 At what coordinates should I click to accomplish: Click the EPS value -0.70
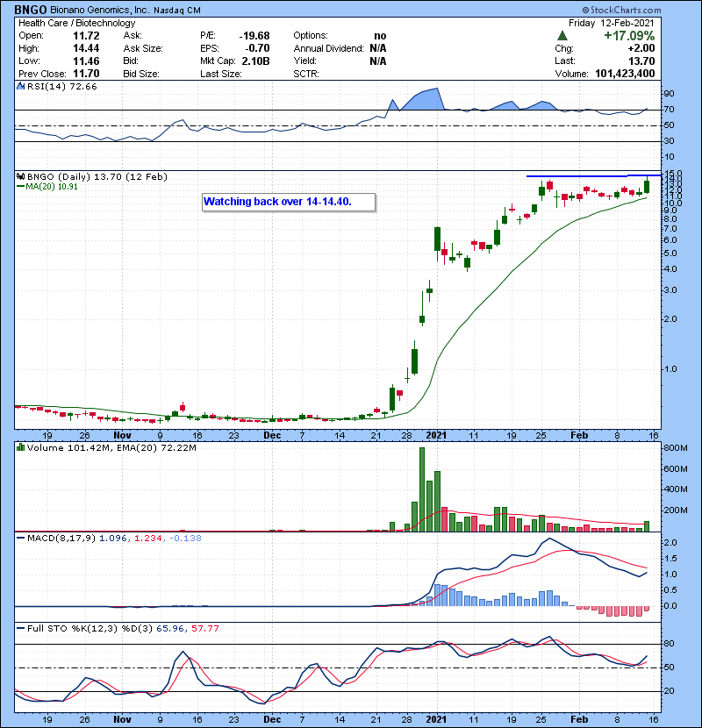[257, 48]
